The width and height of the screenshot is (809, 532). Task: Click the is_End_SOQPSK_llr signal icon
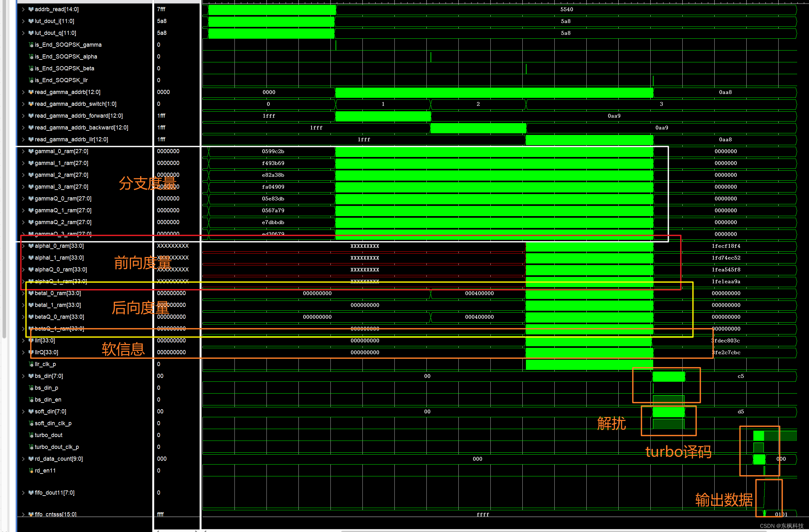tap(31, 80)
